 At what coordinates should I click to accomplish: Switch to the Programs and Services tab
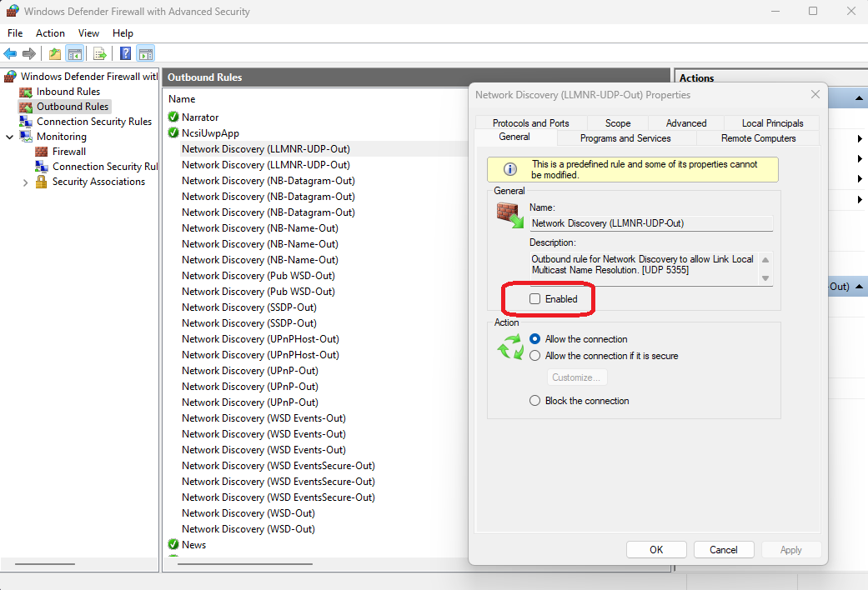(625, 138)
